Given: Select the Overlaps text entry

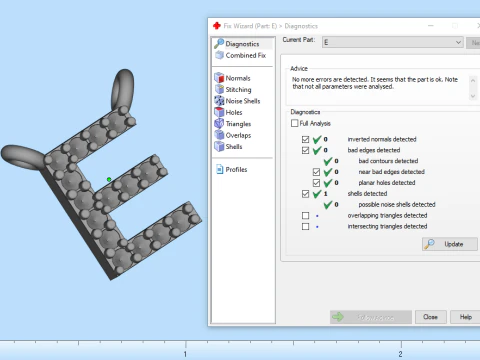Looking at the screenshot, I should point(238,135).
